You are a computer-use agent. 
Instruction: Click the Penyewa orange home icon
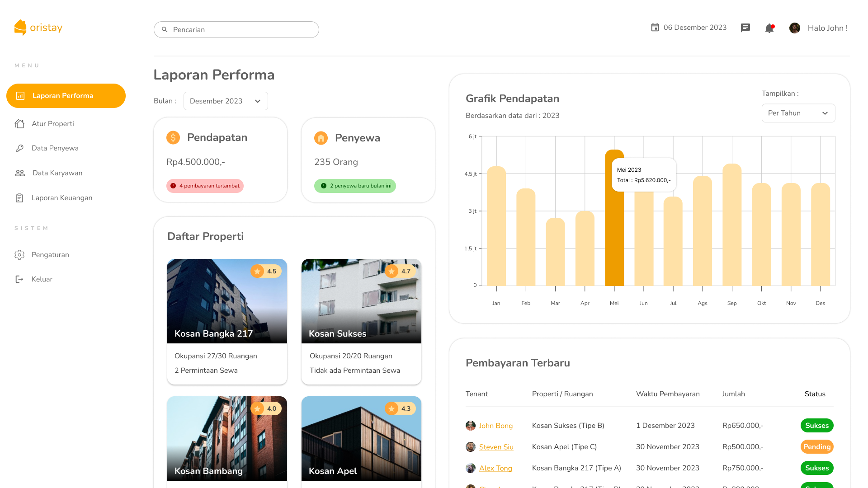click(321, 138)
